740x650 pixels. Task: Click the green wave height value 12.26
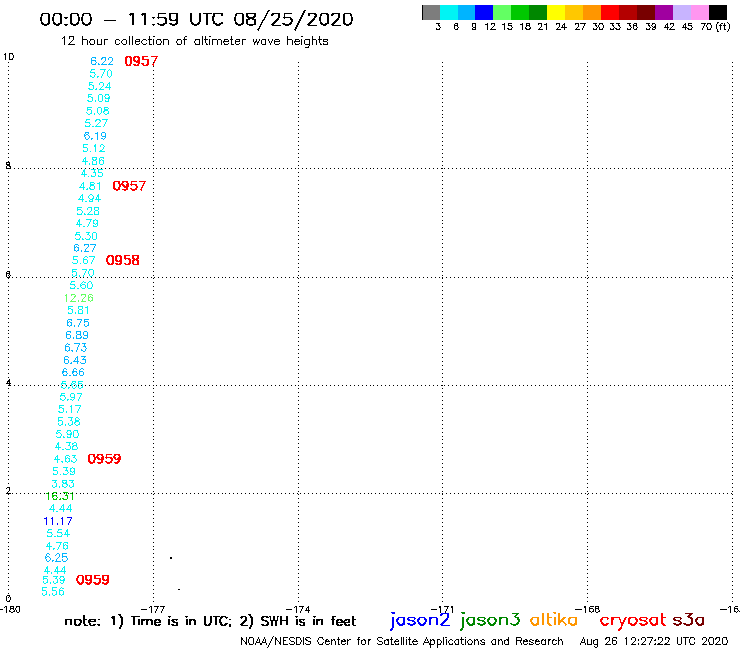pyautogui.click(x=79, y=298)
